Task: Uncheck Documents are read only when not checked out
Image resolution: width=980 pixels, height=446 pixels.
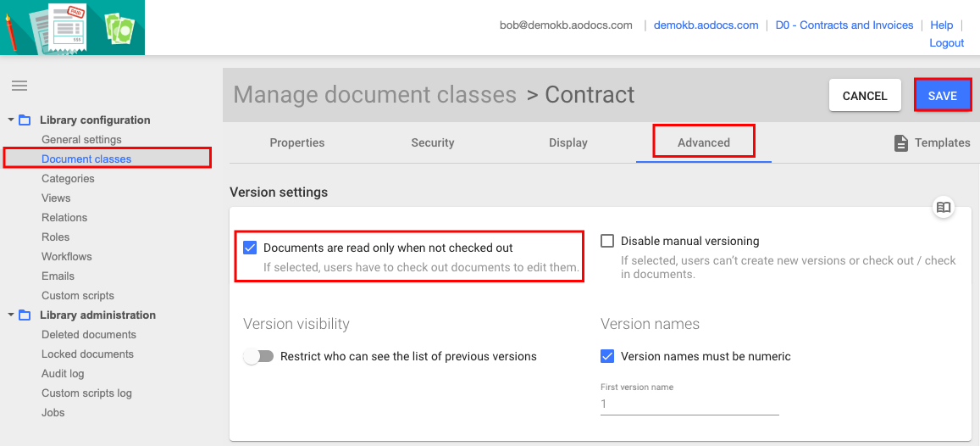Action: 250,248
